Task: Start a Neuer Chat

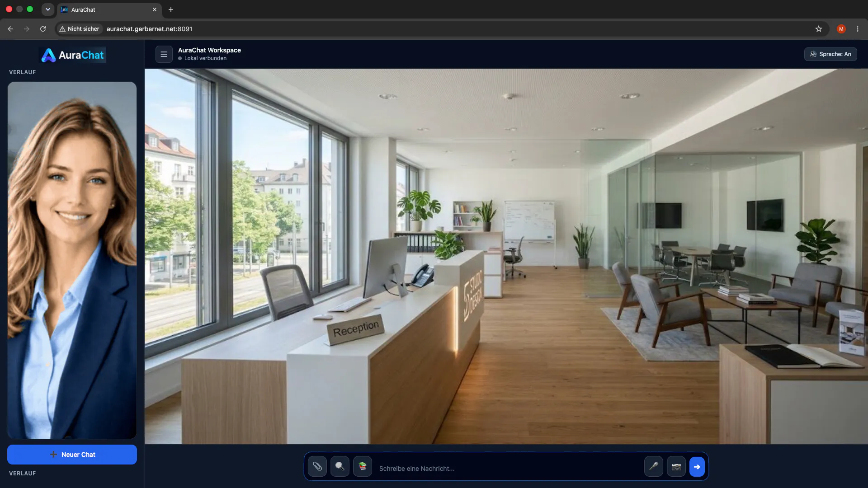Action: [x=72, y=455]
